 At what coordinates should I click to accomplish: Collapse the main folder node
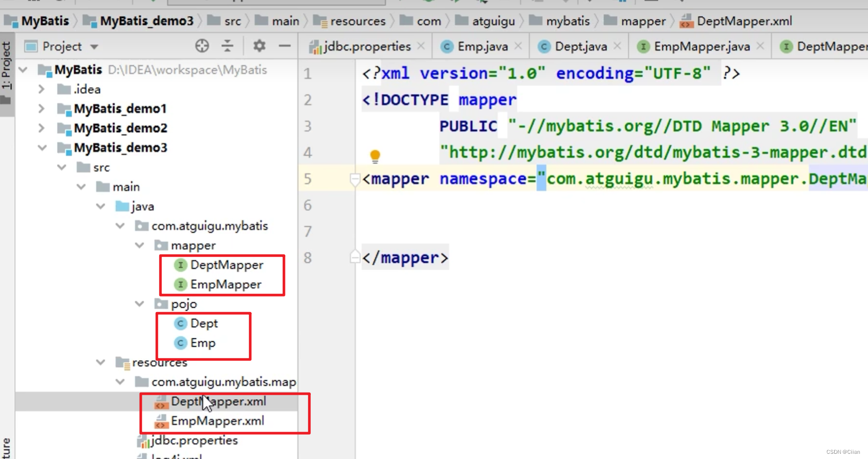[81, 187]
